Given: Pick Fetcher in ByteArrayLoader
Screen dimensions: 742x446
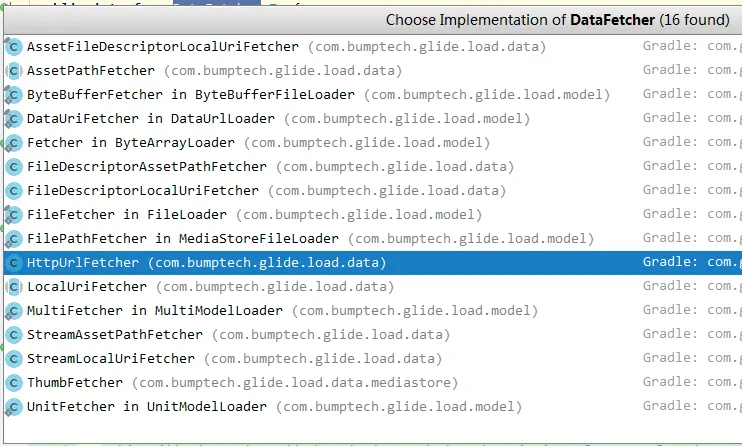Looking at the screenshot, I should coord(373,143).
